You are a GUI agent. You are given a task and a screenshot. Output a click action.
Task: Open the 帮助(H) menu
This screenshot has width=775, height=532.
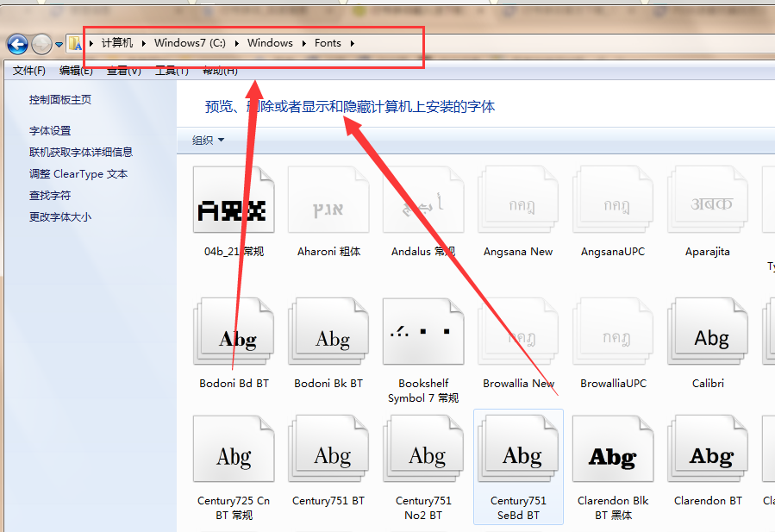[220, 71]
